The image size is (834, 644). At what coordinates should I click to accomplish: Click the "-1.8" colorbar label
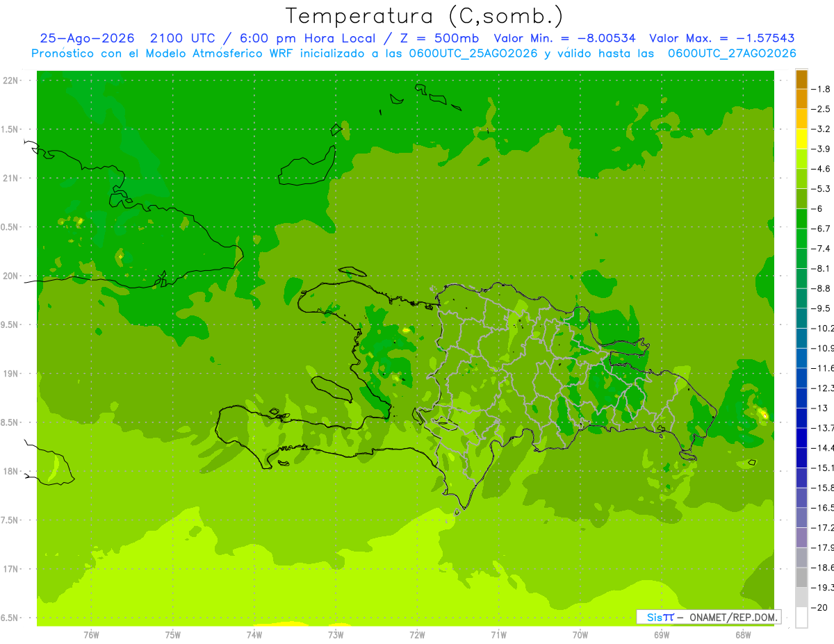[x=821, y=90]
